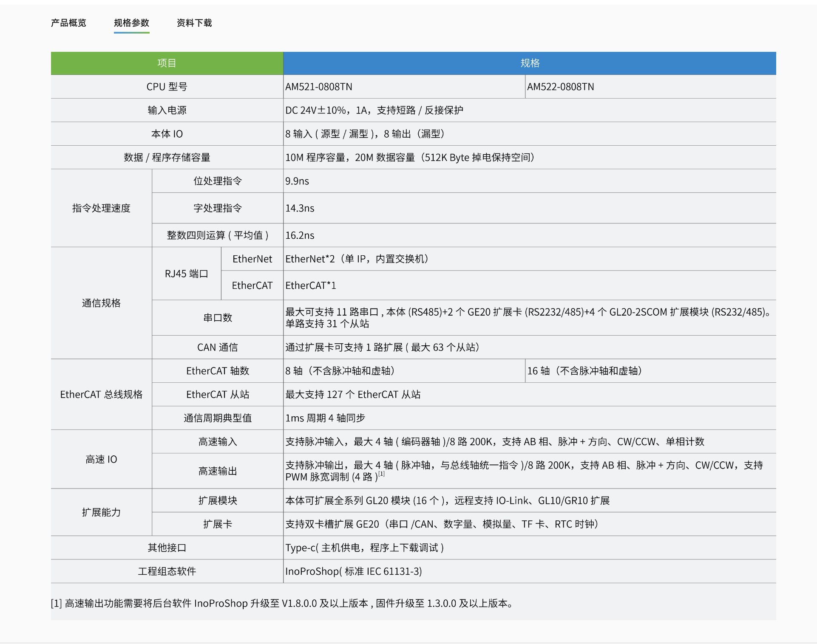Click the InoProShop software specification cell
The height and width of the screenshot is (644, 817).
pyautogui.click(x=353, y=571)
